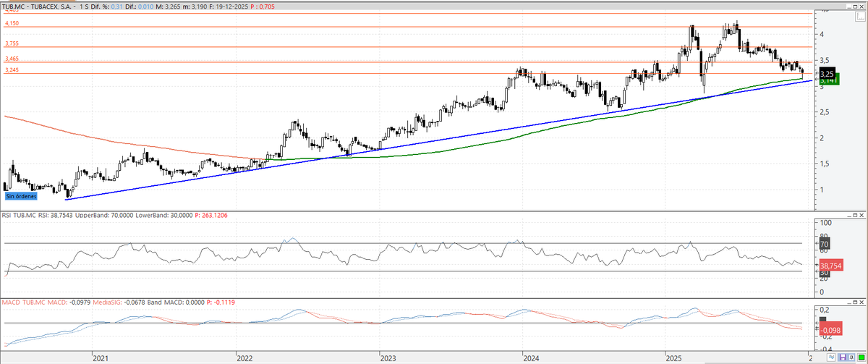Click the chart scale icon at top right
This screenshot has height=364, width=868.
point(860,17)
